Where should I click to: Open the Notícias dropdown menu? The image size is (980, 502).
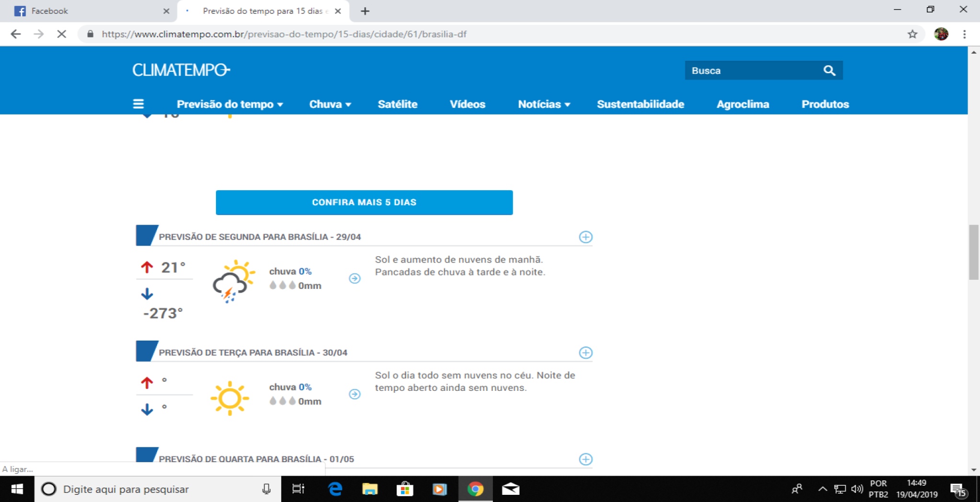[x=544, y=104]
